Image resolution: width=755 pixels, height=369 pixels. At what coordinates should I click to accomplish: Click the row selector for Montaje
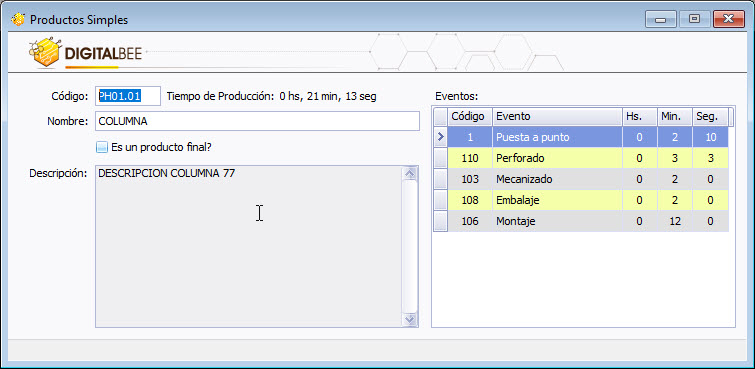(441, 222)
